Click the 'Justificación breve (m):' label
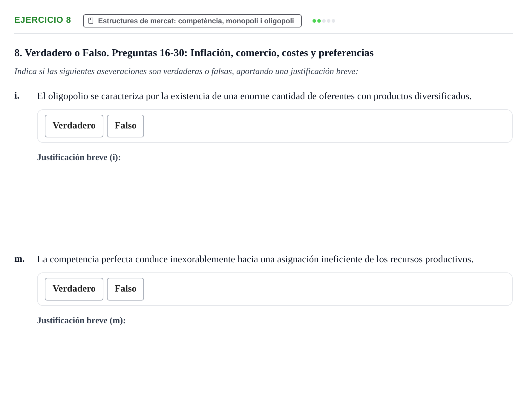Screen dimensions: 527x420 pos(81,321)
